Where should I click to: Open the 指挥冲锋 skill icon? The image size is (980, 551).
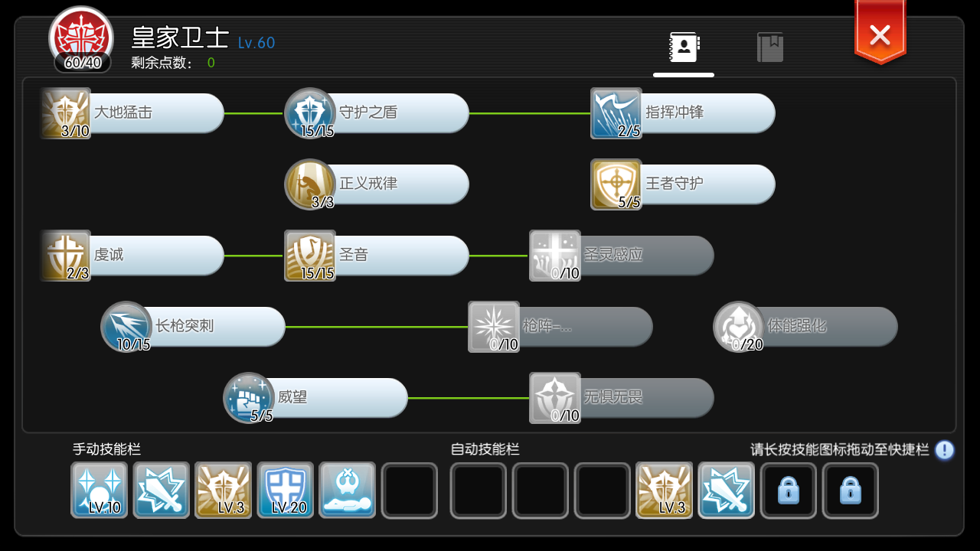coord(616,113)
